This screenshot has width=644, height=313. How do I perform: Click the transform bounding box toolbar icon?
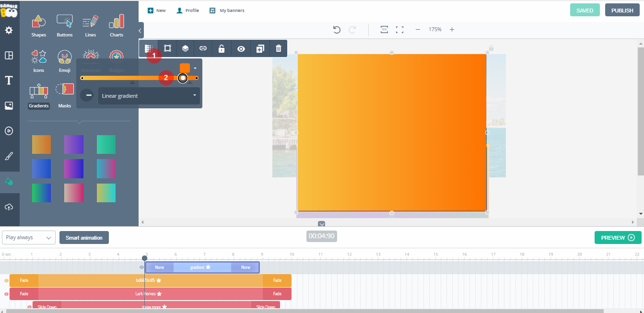point(167,48)
